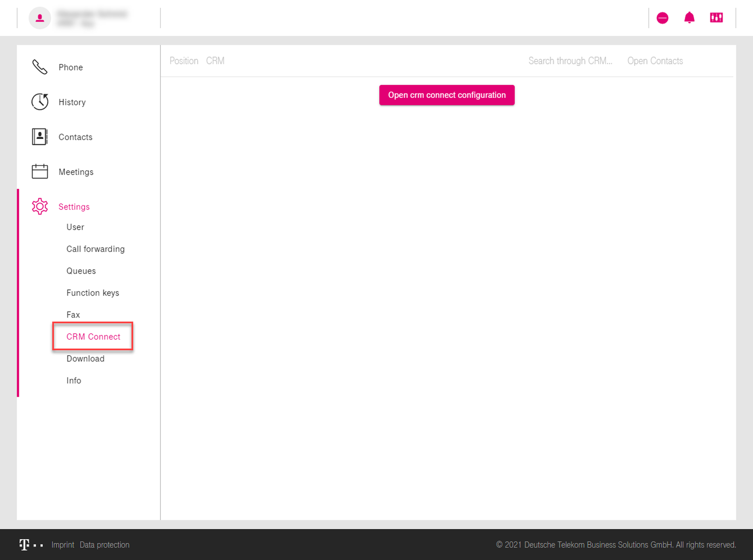The width and height of the screenshot is (753, 560).
Task: Click the Telekom T logo in footer
Action: click(x=24, y=545)
